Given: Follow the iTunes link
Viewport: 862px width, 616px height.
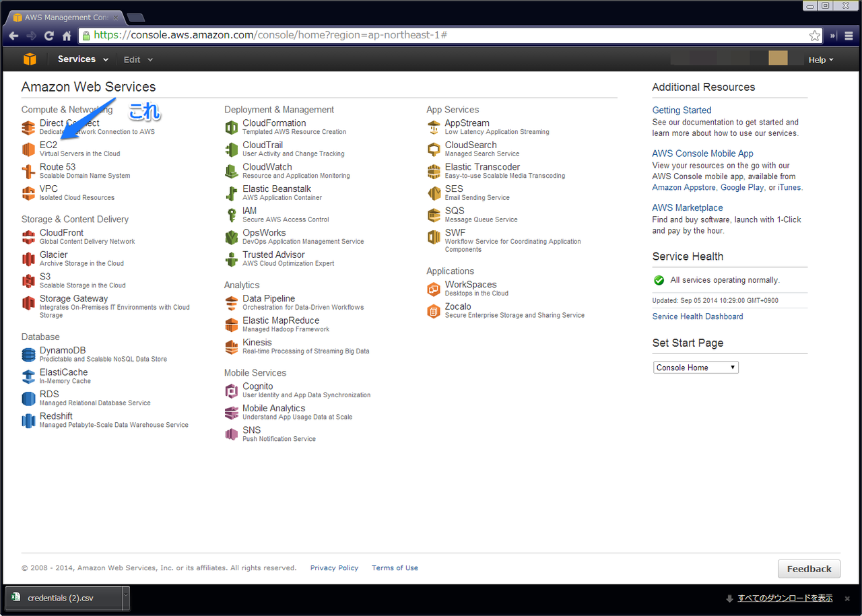Looking at the screenshot, I should click(789, 187).
